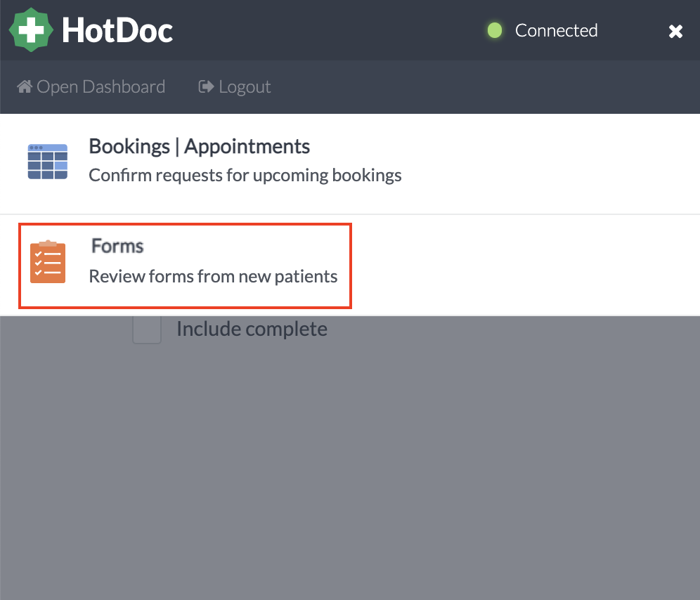Close the HotDoc panel with the X
This screenshot has height=600, width=700.
(675, 31)
